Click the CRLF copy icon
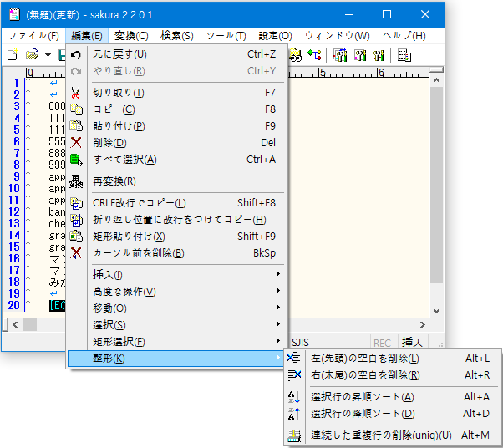This screenshot has width=503, height=448. 76,203
